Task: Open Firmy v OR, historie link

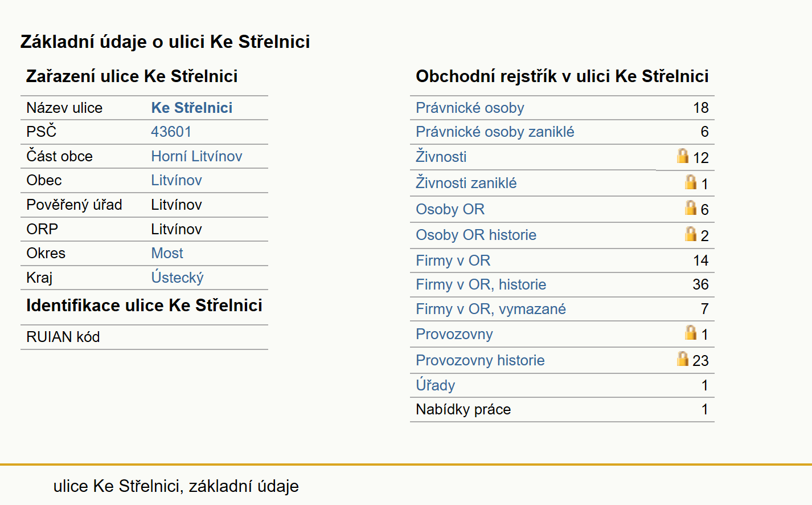Action: click(x=481, y=284)
